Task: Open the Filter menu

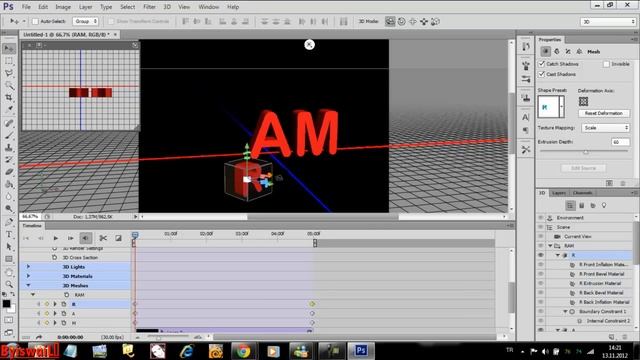Action: point(149,7)
